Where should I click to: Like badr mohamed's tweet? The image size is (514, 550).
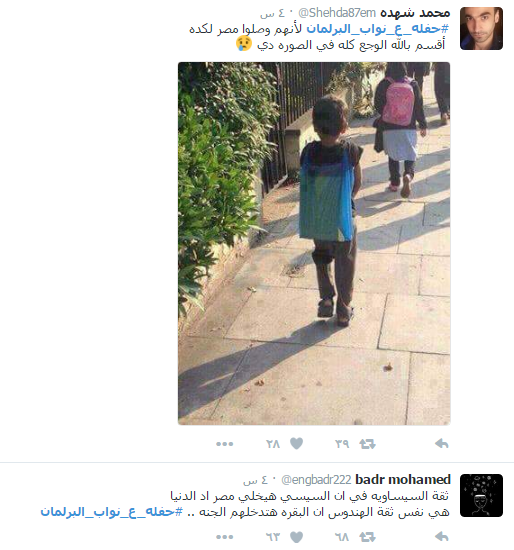296,537
